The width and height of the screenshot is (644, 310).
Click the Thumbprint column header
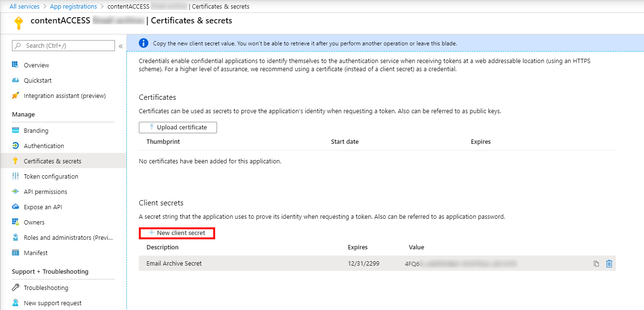[x=163, y=142]
